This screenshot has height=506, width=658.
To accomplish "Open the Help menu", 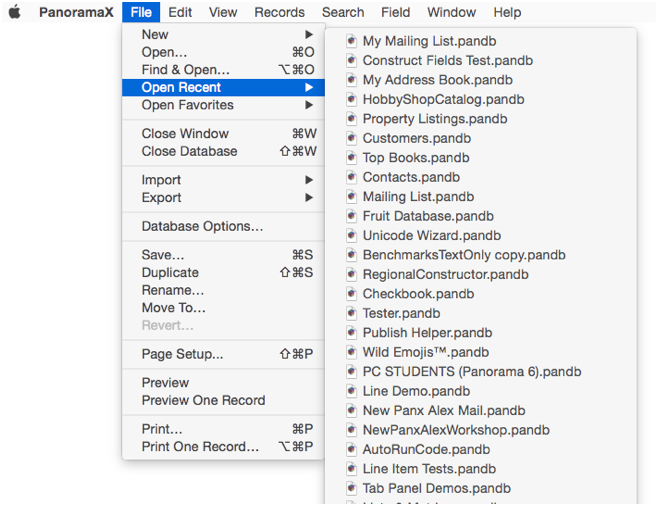I will 507,12.
